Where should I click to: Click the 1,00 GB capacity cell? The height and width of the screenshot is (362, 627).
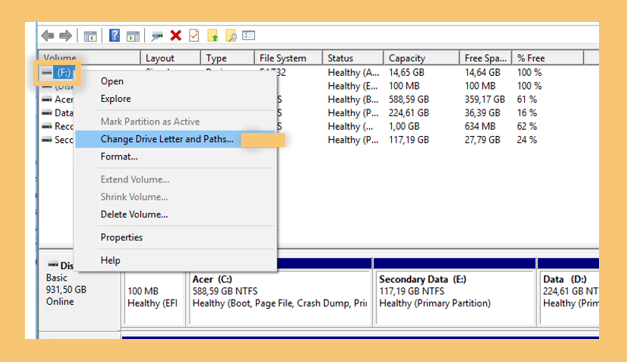404,126
